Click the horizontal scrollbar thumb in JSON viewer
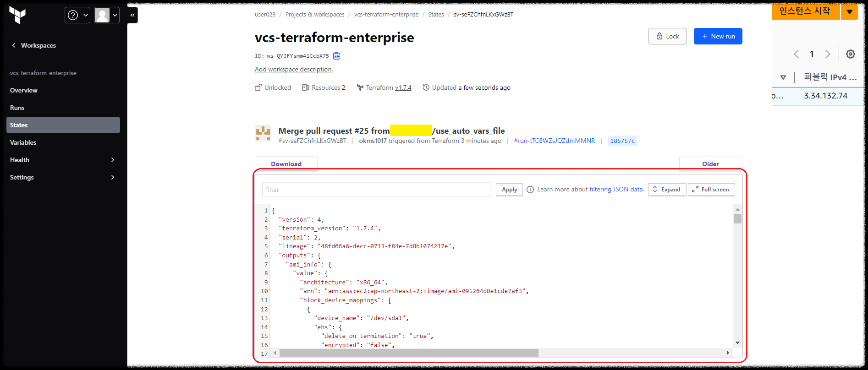 409,353
